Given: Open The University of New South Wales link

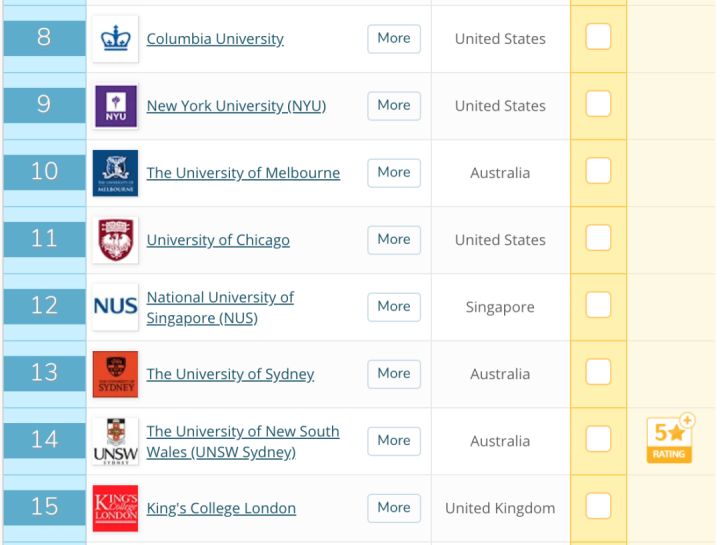Looking at the screenshot, I should pyautogui.click(x=243, y=441).
